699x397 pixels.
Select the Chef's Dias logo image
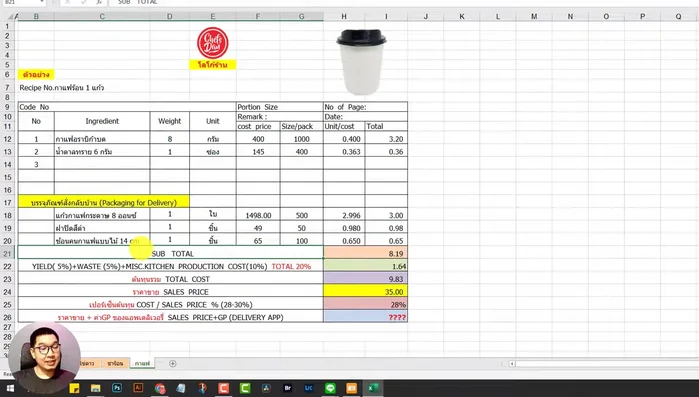[213, 42]
